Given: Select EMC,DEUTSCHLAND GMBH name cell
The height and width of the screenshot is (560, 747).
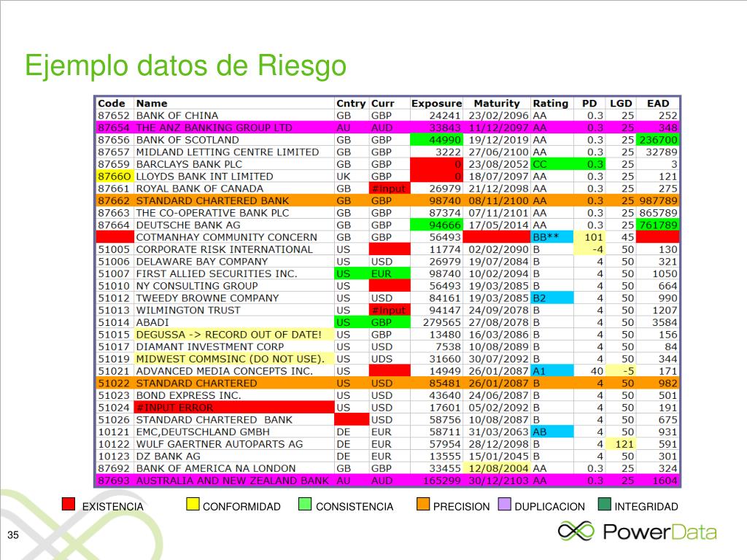Looking at the screenshot, I should coord(234,432).
